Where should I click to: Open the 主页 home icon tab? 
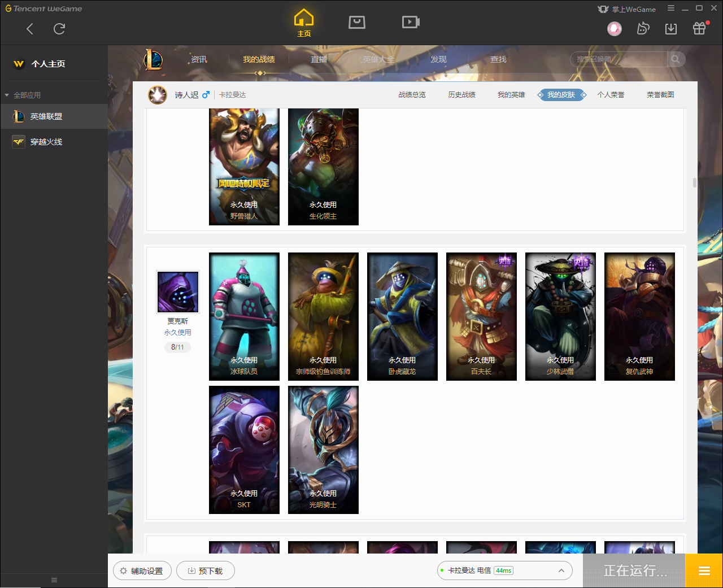pos(304,23)
